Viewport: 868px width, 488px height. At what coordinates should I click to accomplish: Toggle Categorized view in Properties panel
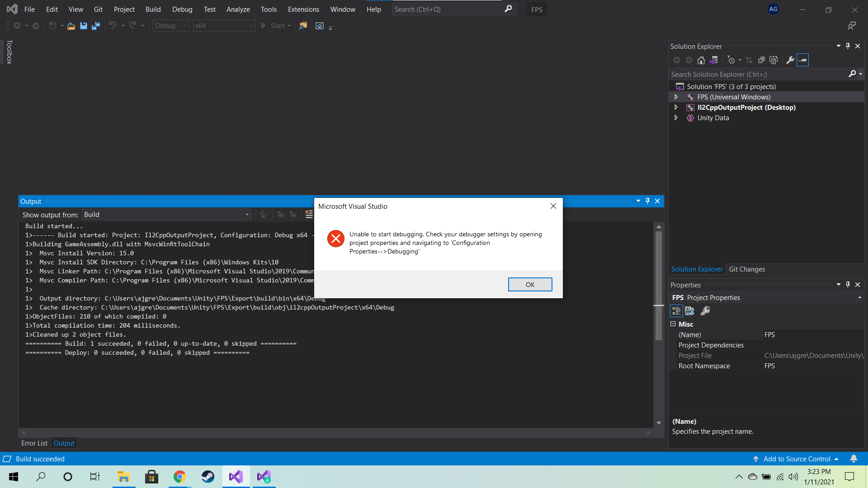(676, 311)
